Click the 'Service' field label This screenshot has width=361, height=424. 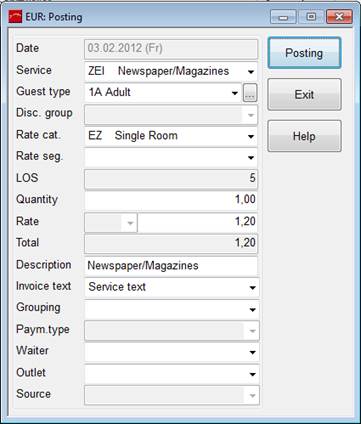click(34, 70)
